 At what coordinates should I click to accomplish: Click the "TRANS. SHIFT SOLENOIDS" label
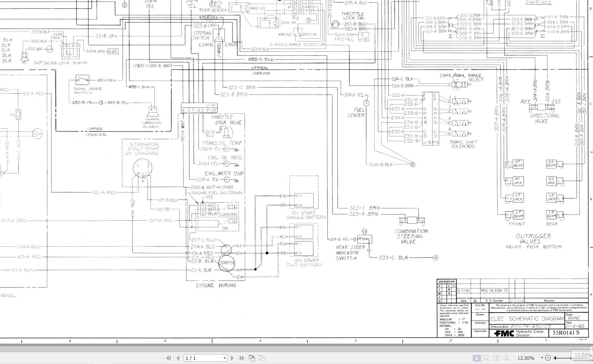[x=463, y=144]
